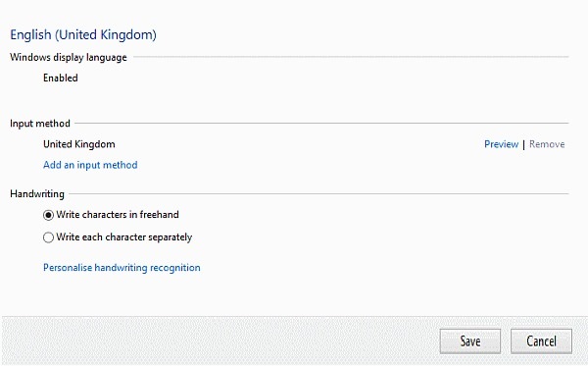Click the separator bar between Preview and Remove
The height and width of the screenshot is (366, 588).
click(523, 144)
